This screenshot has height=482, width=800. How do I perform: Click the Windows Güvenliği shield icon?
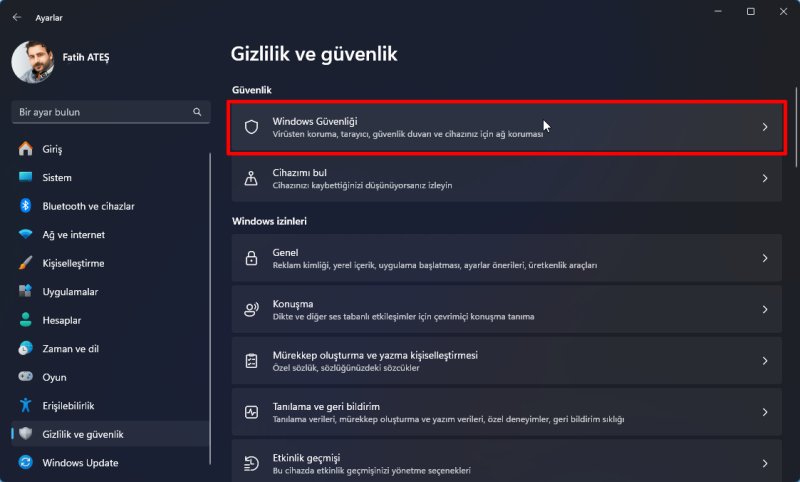pyautogui.click(x=252, y=127)
